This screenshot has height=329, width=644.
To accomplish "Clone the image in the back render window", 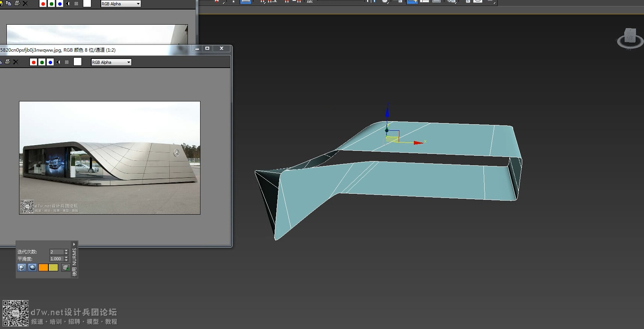I will click(8, 3).
